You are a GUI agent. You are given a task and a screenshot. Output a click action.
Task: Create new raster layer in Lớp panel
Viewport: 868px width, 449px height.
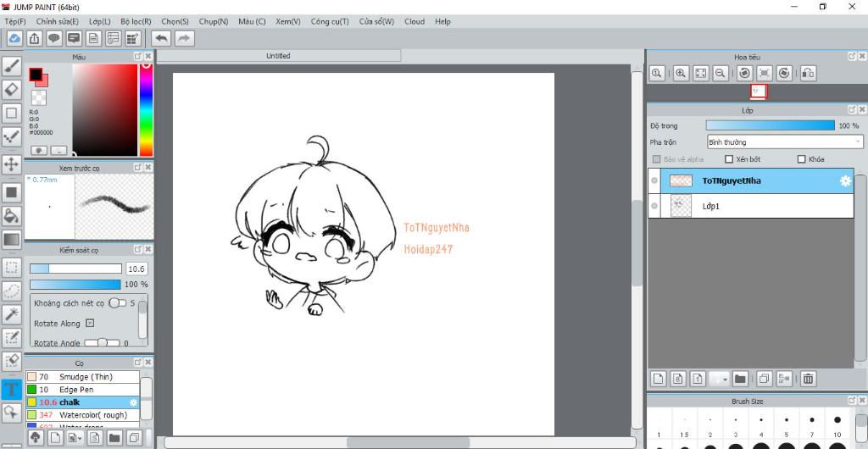(658, 379)
